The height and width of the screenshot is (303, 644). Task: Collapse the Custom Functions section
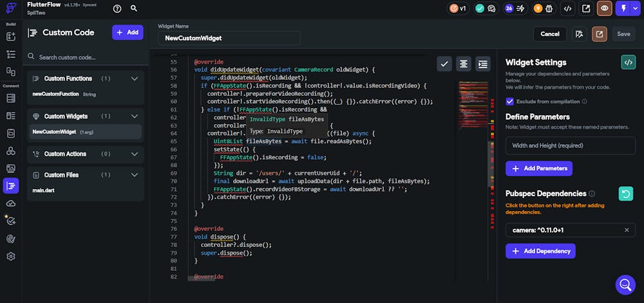click(x=135, y=78)
